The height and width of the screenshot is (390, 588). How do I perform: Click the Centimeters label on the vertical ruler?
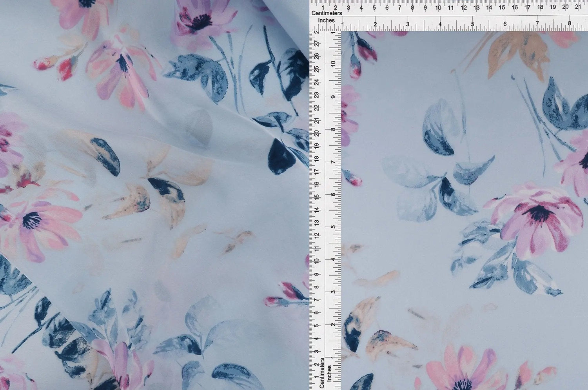322,372
